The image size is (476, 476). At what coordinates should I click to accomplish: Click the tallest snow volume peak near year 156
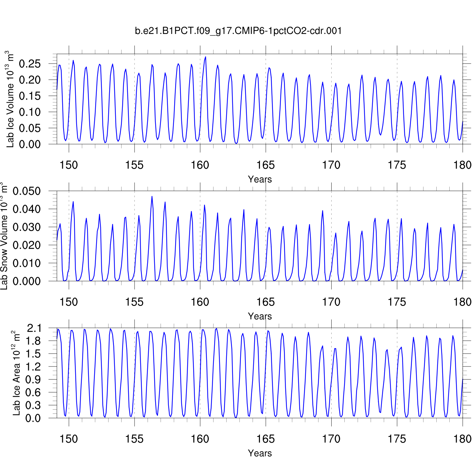[152, 197]
